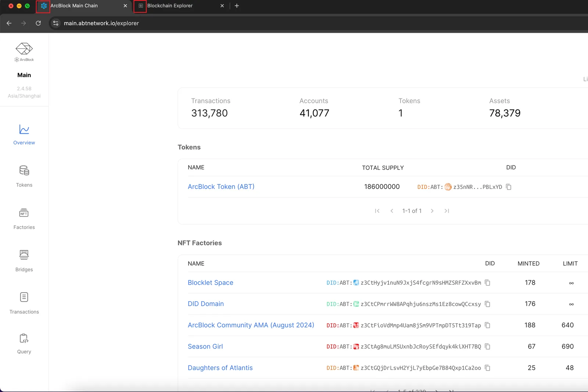Open a new browser tab

pyautogui.click(x=237, y=6)
